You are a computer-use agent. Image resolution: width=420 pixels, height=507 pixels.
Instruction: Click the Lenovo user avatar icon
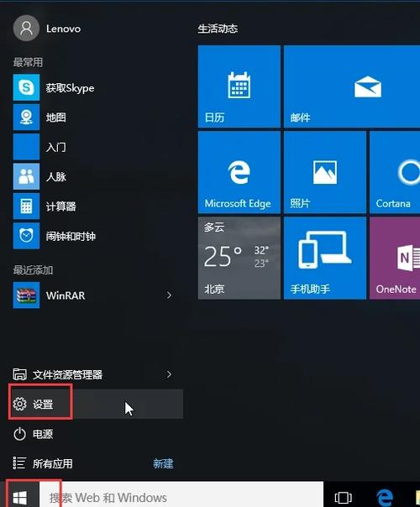point(26,29)
